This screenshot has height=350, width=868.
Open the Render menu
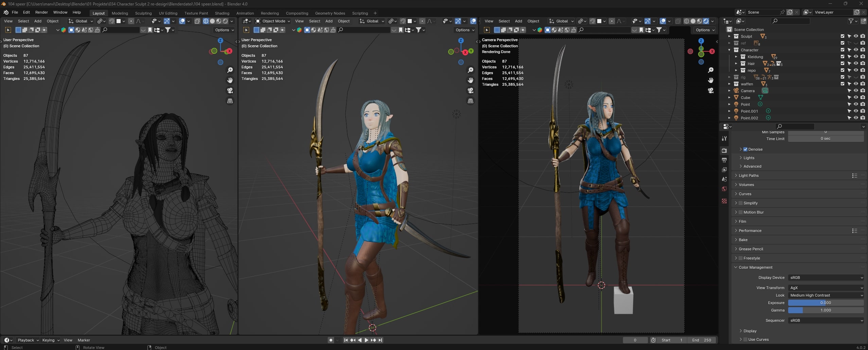click(x=41, y=12)
